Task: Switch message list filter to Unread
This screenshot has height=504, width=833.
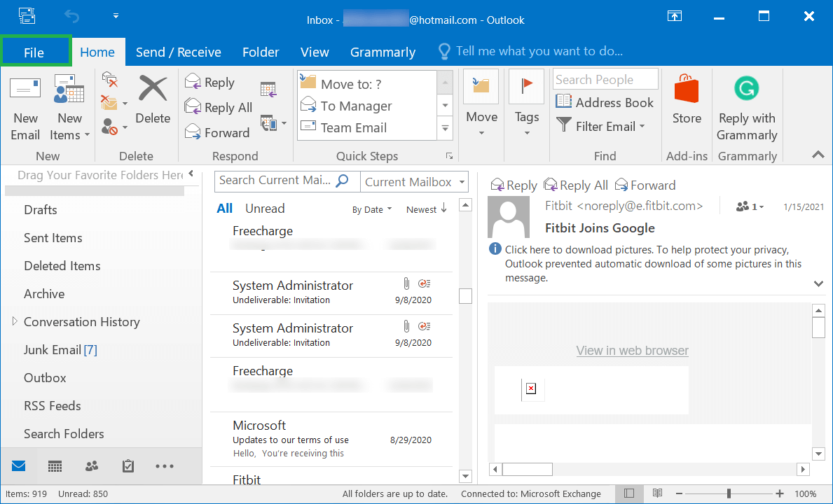Action: pyautogui.click(x=265, y=208)
